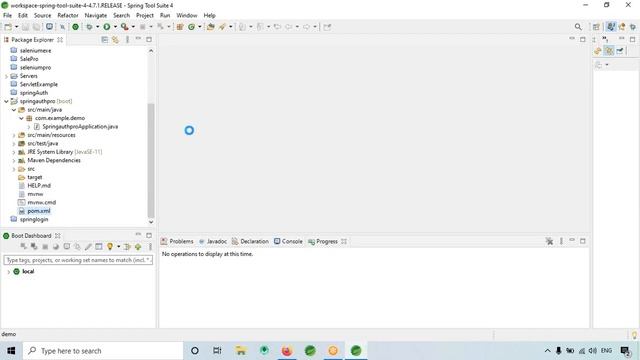Click the lightbulb icon in Boot Dashboard toolbar

coord(109,247)
